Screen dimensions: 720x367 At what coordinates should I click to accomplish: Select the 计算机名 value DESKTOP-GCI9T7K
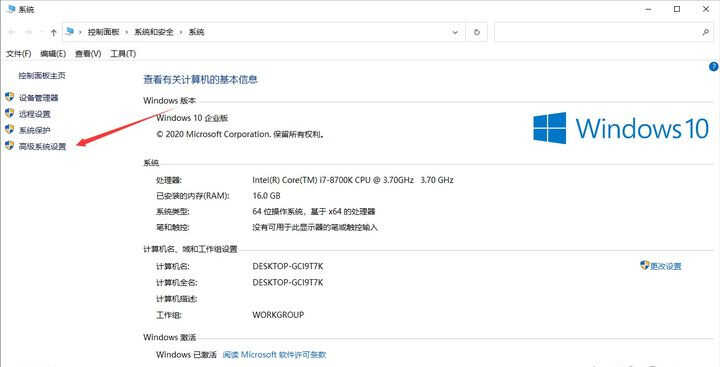288,266
